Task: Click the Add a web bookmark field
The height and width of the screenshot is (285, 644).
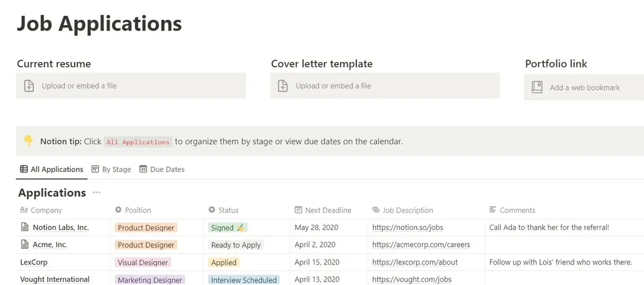Action: click(584, 87)
